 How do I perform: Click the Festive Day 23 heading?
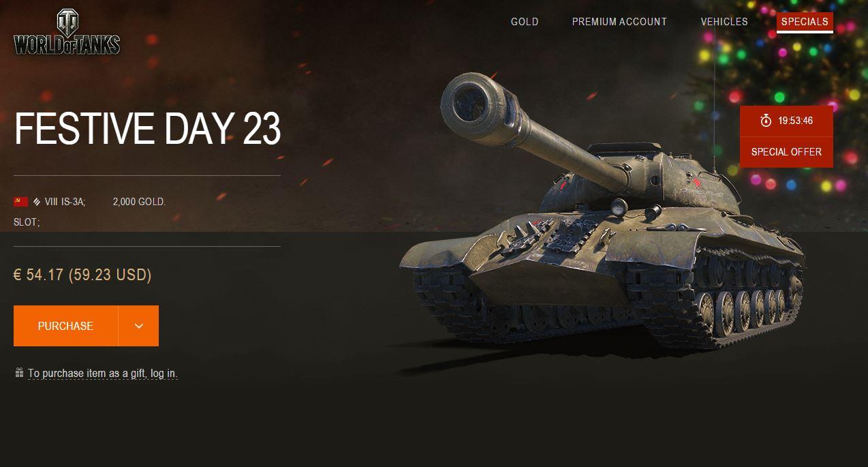click(147, 129)
